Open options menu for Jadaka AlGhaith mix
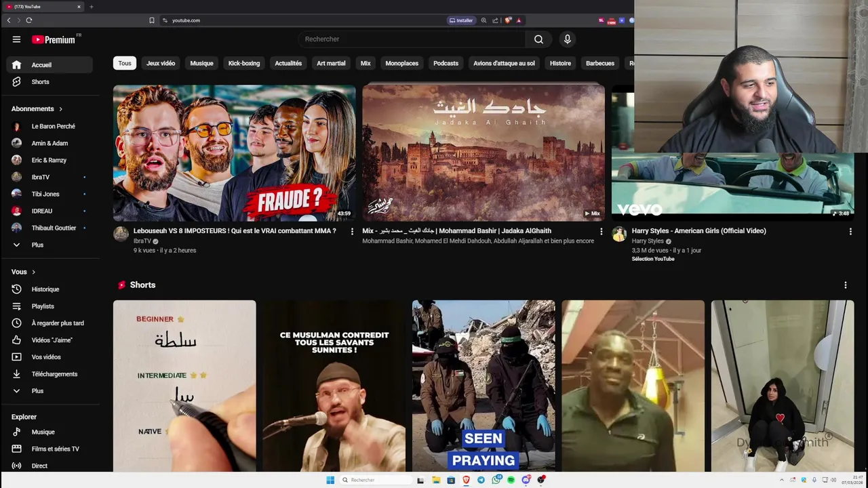Viewport: 868px width, 488px height. (601, 232)
